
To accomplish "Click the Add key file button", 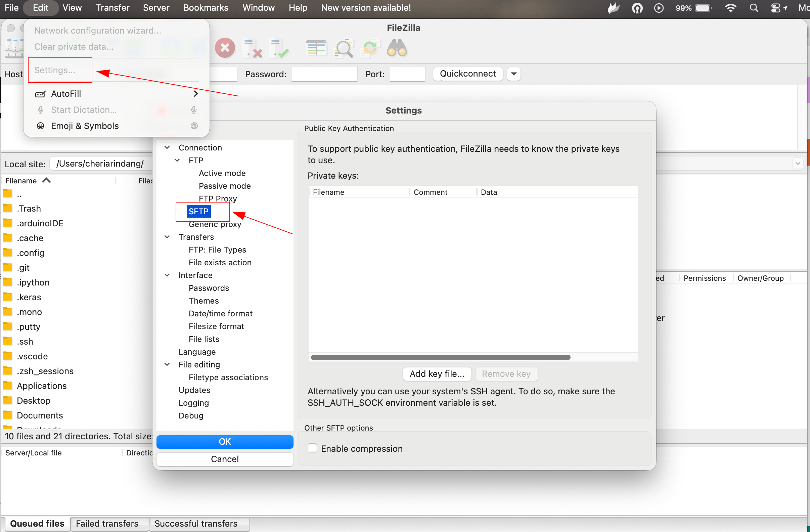I will [437, 374].
